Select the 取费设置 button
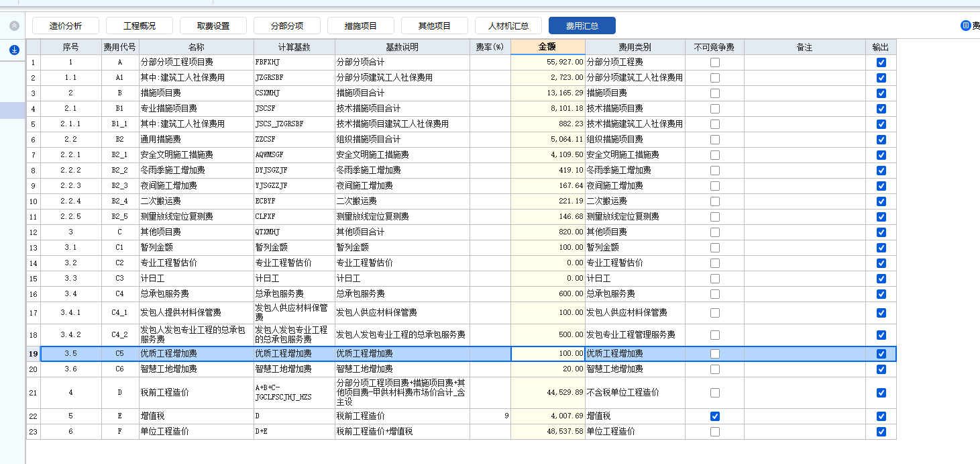 click(x=213, y=25)
